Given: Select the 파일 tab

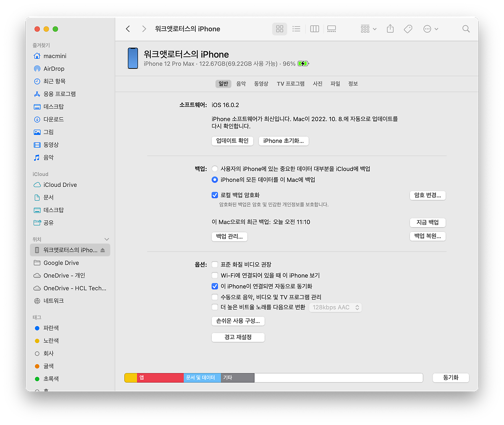Looking at the screenshot, I should [x=335, y=84].
